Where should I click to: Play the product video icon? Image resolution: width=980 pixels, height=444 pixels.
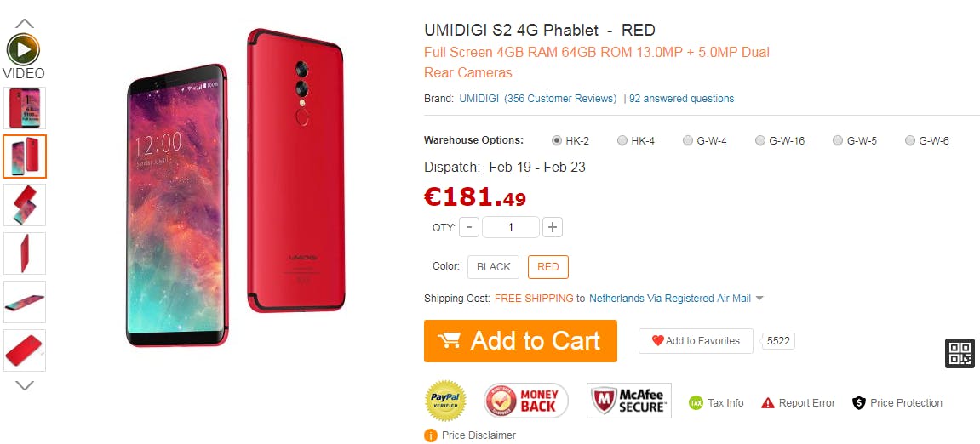tap(24, 50)
